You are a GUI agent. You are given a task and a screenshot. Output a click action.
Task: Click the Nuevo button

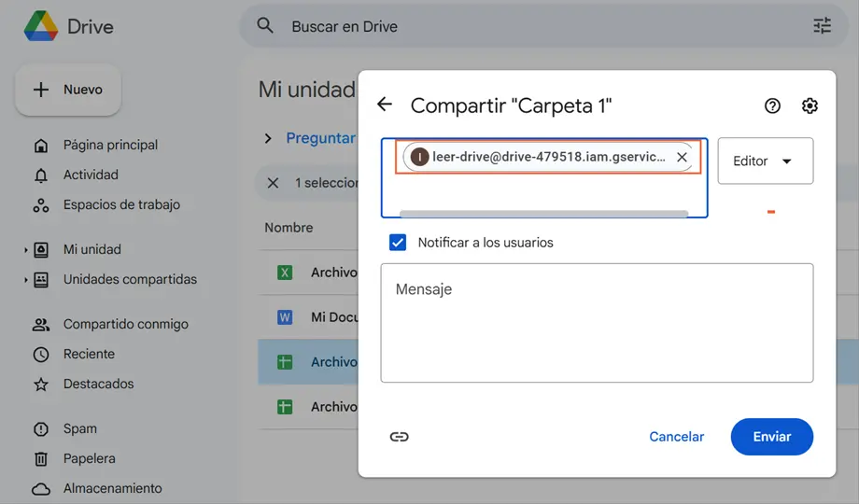[x=68, y=90]
